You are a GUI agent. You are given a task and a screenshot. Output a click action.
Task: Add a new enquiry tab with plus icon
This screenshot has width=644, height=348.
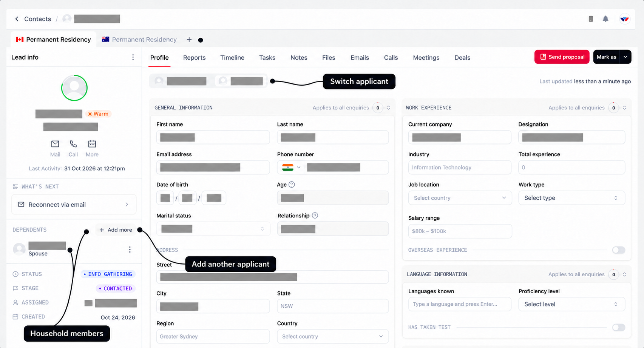point(189,40)
